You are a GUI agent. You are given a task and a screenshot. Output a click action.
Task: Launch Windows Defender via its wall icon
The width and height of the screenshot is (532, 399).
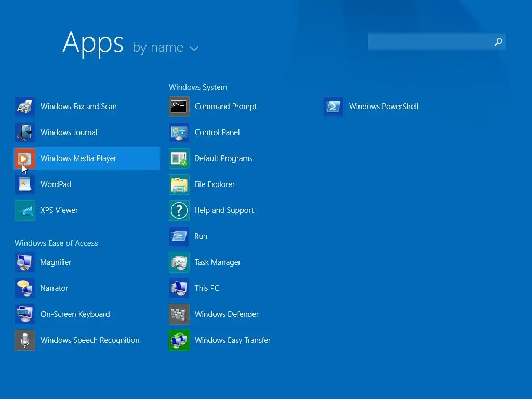[179, 314]
